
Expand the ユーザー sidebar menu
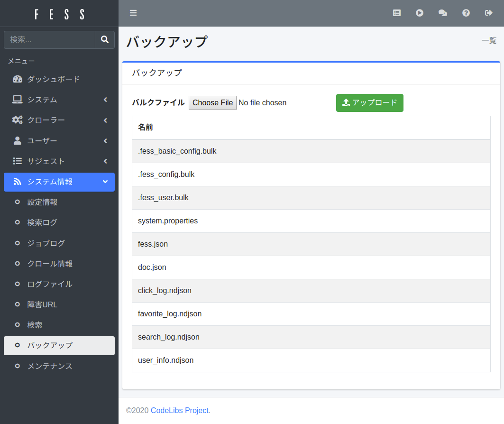[59, 141]
